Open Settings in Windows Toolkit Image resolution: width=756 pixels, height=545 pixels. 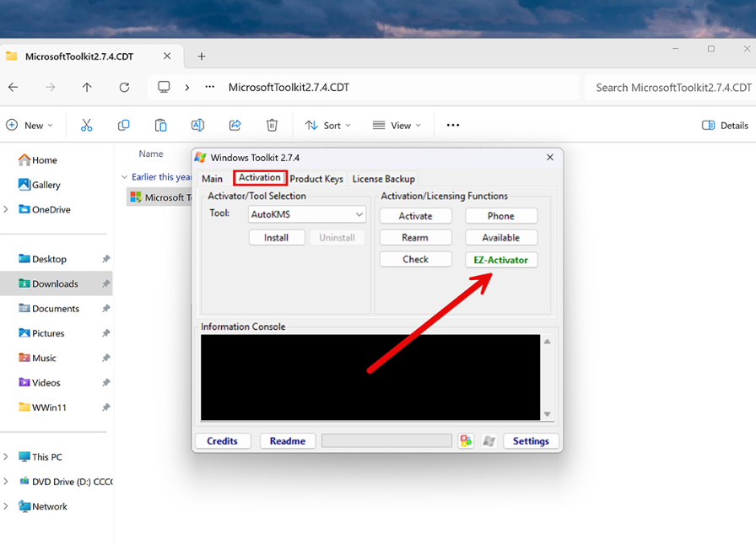click(x=531, y=440)
